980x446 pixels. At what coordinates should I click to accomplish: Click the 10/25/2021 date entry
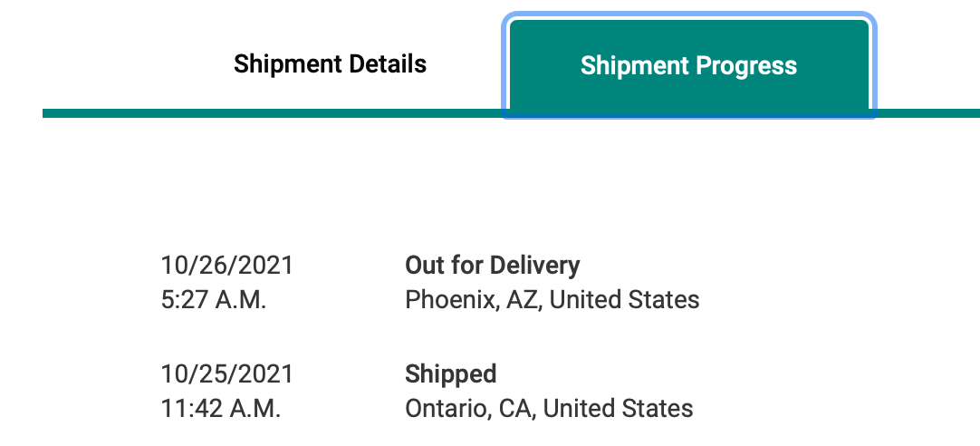[x=226, y=374]
